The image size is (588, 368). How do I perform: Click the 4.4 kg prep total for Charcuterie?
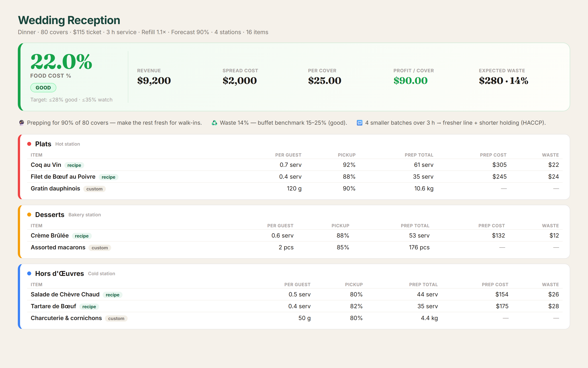click(429, 318)
